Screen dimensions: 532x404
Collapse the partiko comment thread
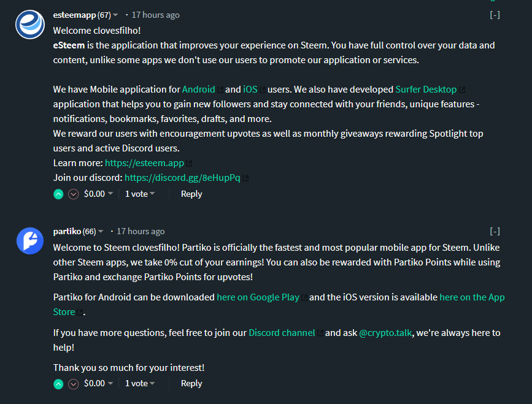tap(495, 231)
